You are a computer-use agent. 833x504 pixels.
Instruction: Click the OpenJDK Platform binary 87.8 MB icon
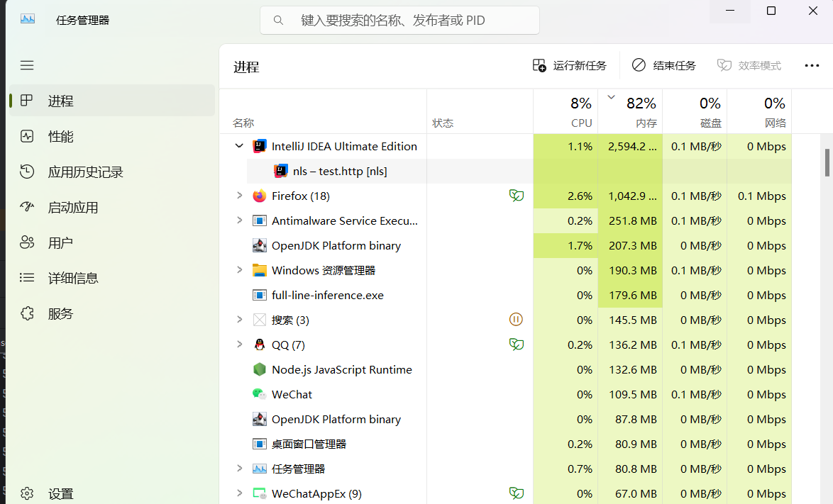(x=259, y=419)
